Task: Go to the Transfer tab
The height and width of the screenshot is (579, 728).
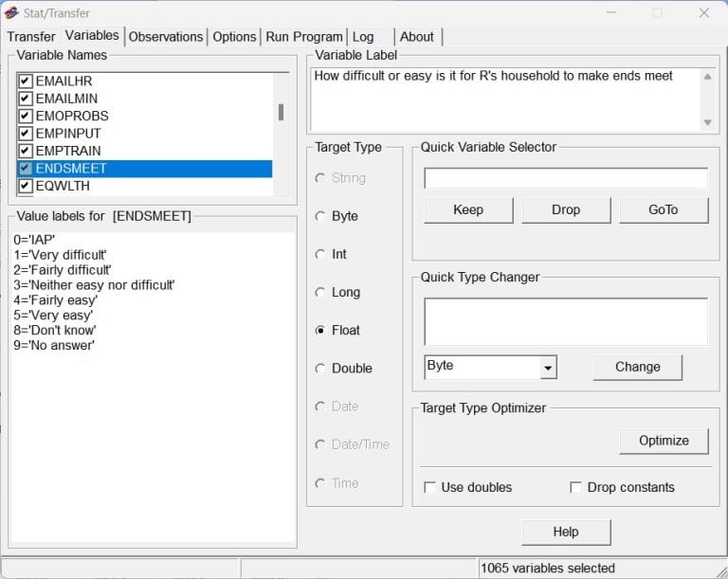Action: [x=31, y=37]
